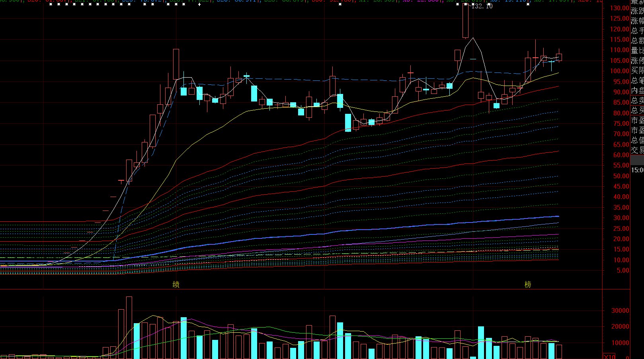Click the 榜 ranking marker below the chart
Image resolution: width=644 pixels, height=359 pixels.
(528, 285)
